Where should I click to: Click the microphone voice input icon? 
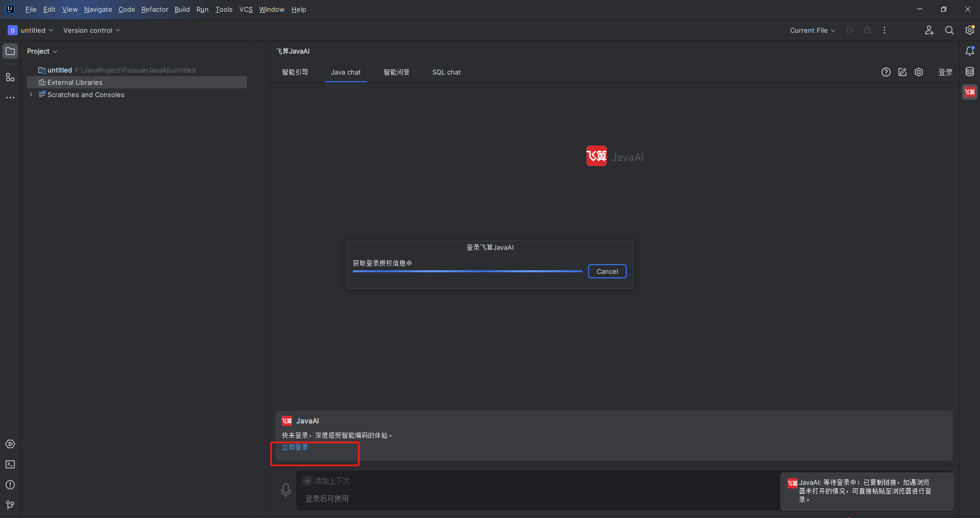[286, 490]
